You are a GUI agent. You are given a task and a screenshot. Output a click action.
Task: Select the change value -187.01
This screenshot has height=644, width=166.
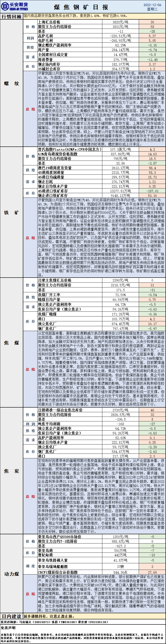pyautogui.click(x=152, y=191)
